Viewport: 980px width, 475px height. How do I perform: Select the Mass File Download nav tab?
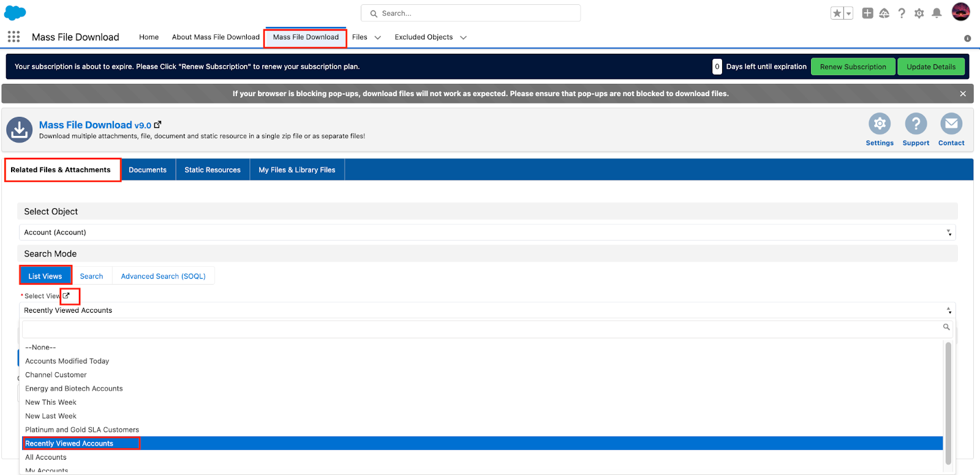pyautogui.click(x=306, y=37)
